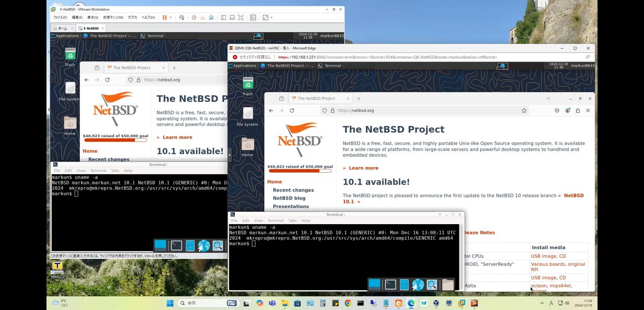Click Learn more link in QEMU browser page
644x310 pixels.
pos(363,168)
